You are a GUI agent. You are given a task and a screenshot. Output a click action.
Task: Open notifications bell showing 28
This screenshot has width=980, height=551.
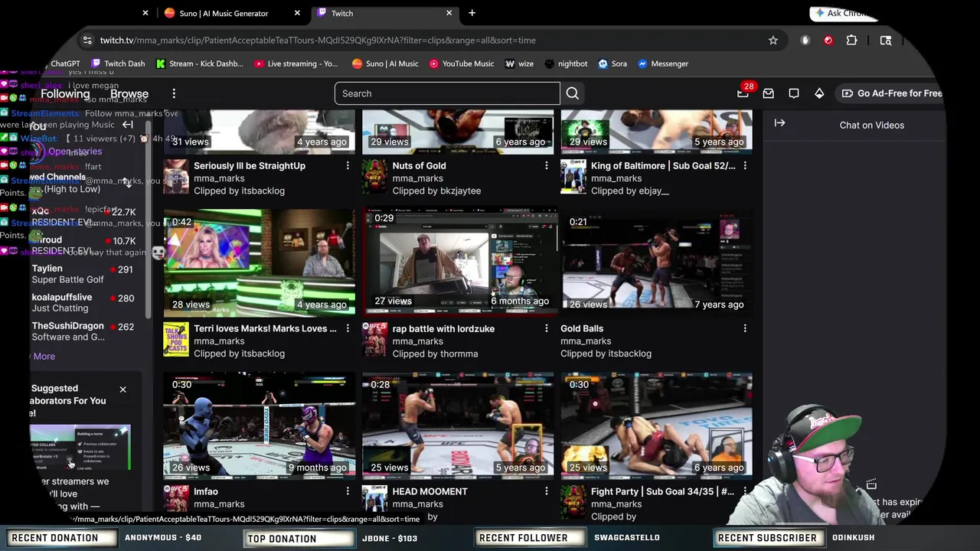pos(743,93)
